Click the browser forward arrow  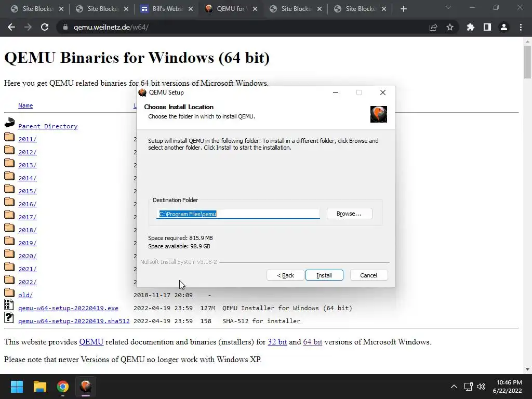[x=28, y=27]
